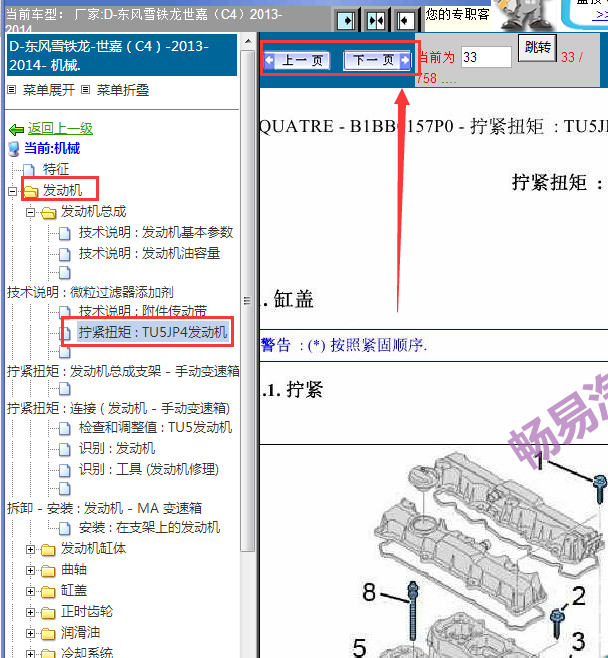
Task: Select 拧紧扭矩：TU5JP4发动机
Action: coord(153,332)
